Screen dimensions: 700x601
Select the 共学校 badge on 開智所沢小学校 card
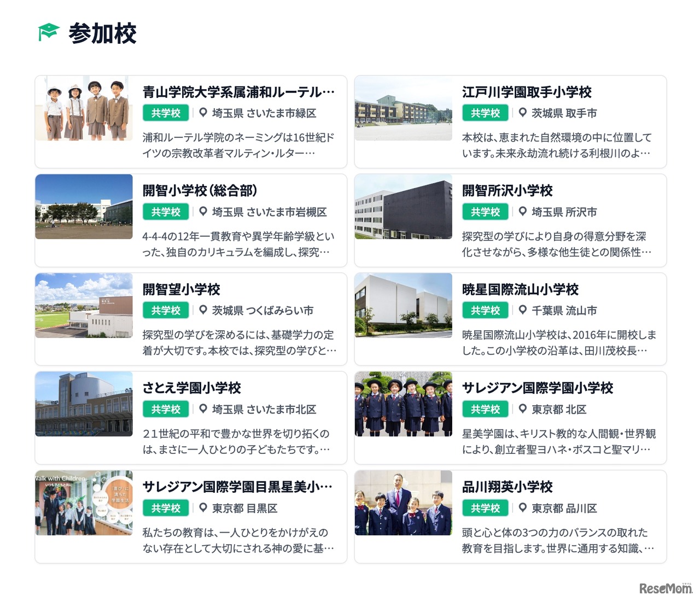point(485,212)
